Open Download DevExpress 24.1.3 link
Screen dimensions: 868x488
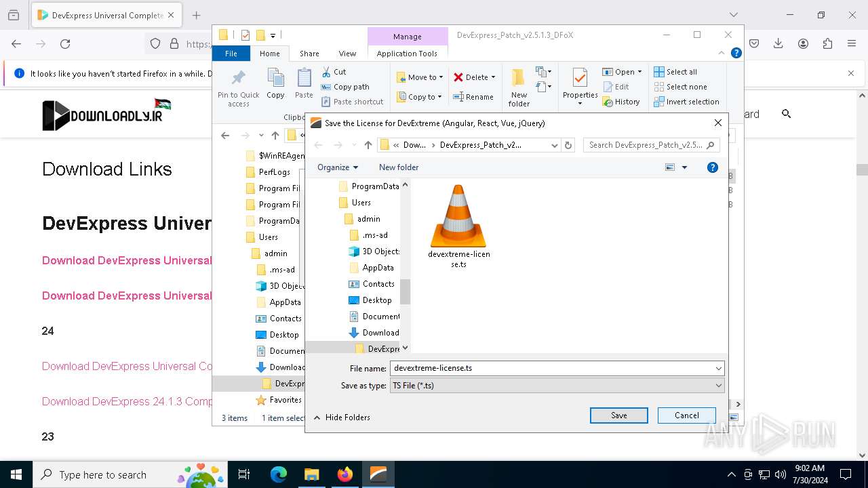pos(127,401)
